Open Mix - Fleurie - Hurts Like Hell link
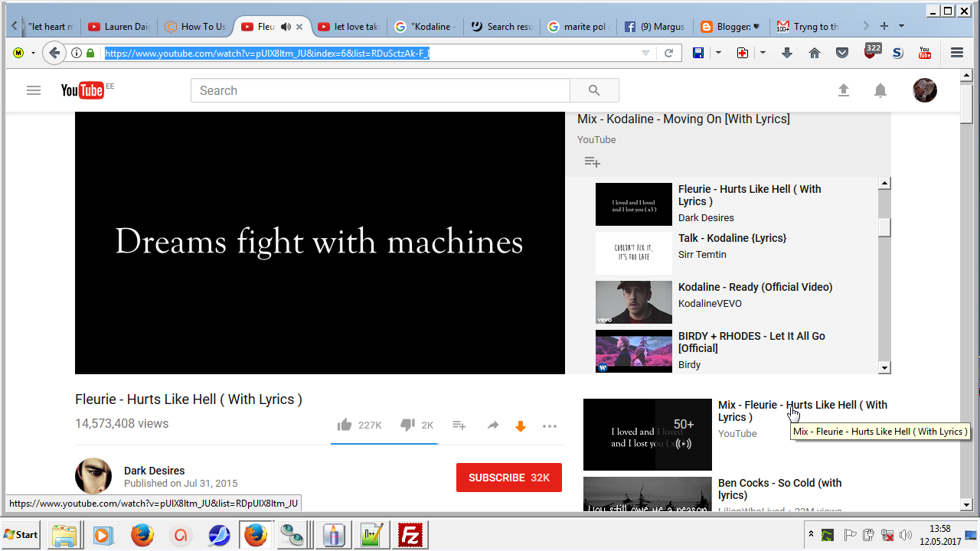Viewport: 980px width, 551px height. tap(802, 411)
